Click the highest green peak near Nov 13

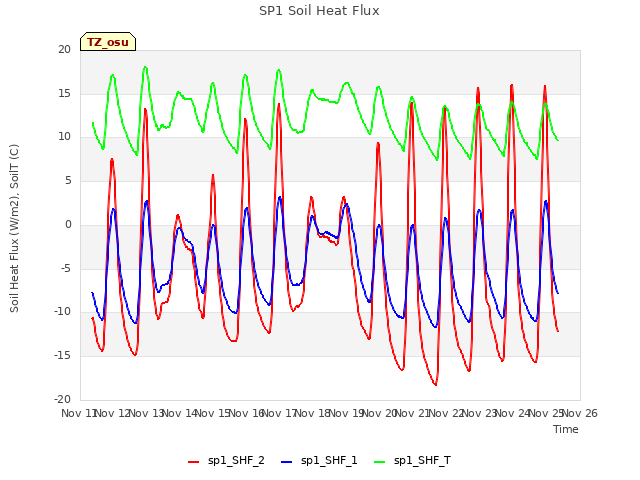point(145,67)
